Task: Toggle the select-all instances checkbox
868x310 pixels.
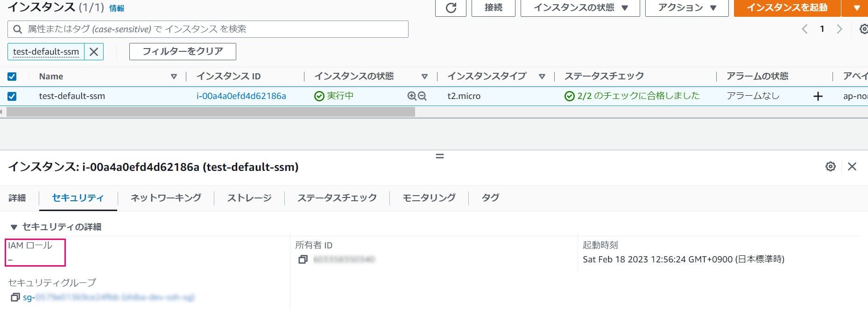Action: point(12,77)
